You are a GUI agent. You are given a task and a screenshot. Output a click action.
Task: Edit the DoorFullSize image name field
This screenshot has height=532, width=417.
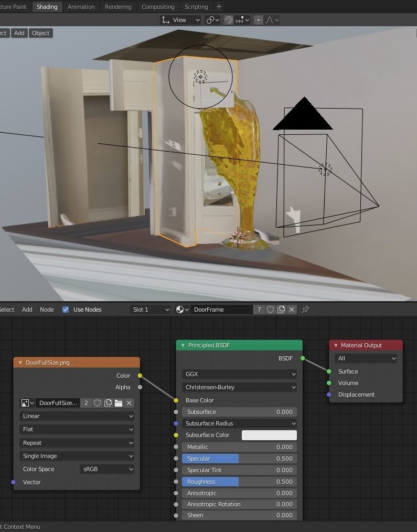coord(58,403)
